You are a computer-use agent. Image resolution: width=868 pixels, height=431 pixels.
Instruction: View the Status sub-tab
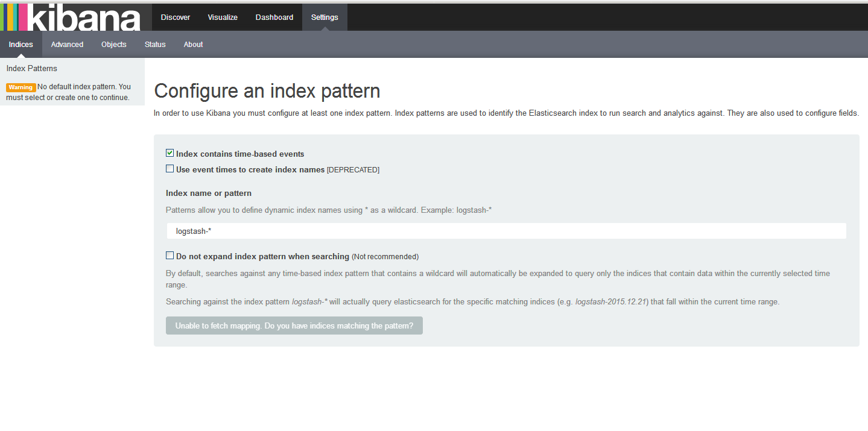point(155,45)
